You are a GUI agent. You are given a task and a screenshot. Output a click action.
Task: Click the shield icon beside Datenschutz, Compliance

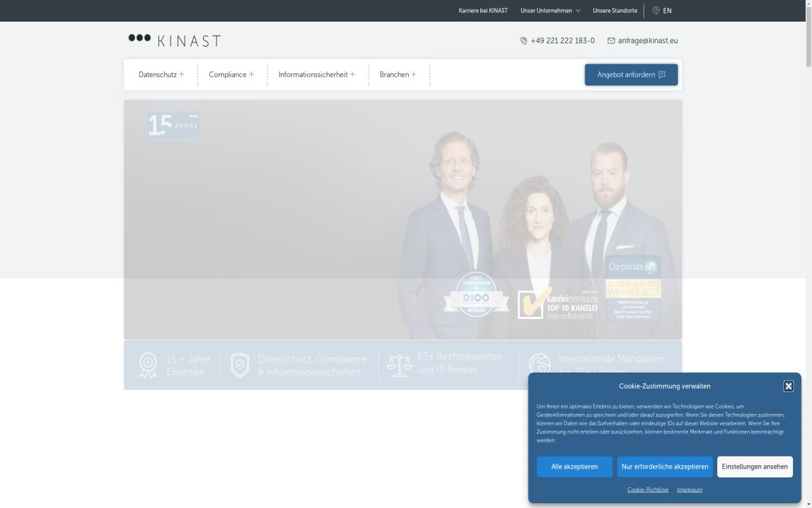pos(239,364)
